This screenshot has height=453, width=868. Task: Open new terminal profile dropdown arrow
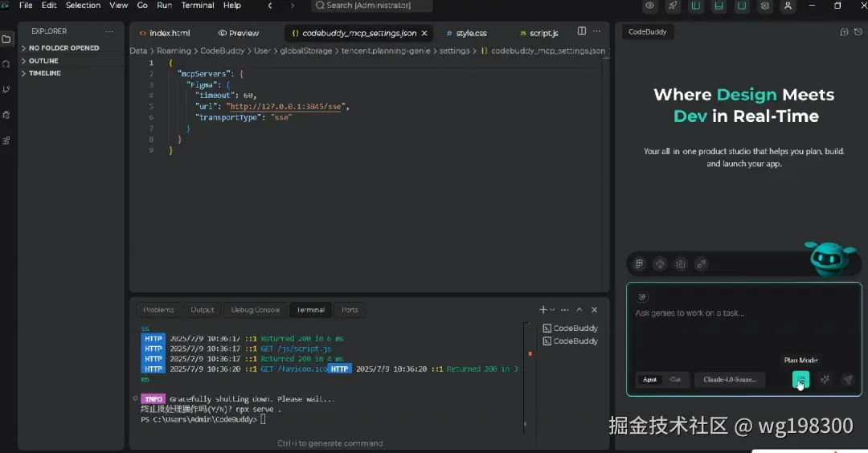coord(552,310)
